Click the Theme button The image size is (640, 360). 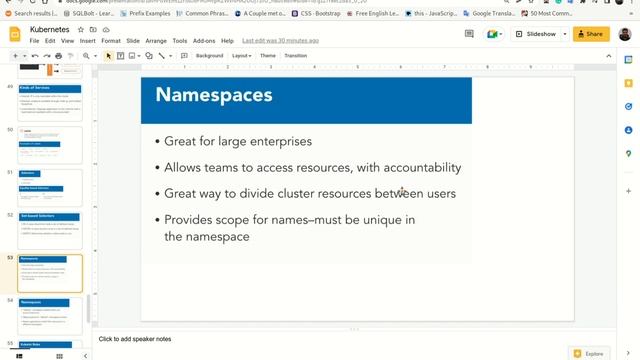(x=268, y=56)
